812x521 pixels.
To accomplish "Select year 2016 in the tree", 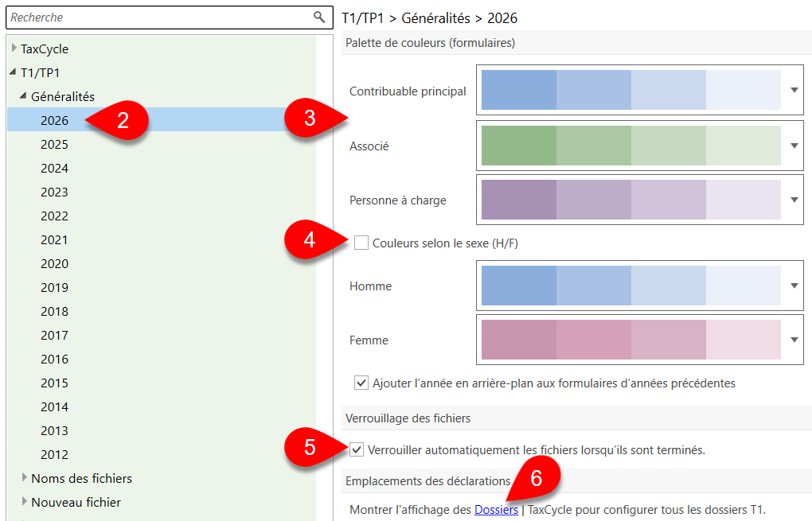I will [x=54, y=359].
